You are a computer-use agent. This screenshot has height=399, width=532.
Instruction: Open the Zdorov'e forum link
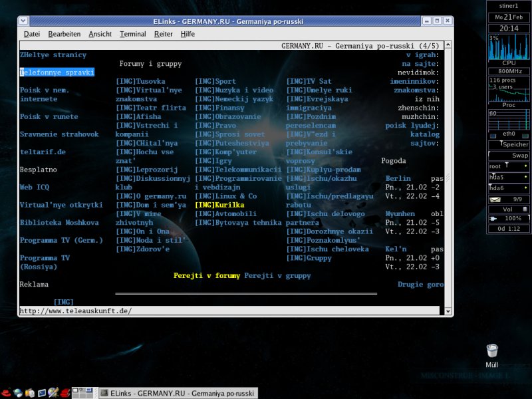coord(142,249)
